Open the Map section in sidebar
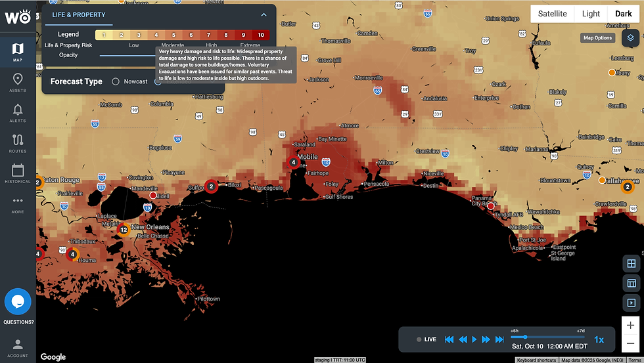 pyautogui.click(x=18, y=52)
